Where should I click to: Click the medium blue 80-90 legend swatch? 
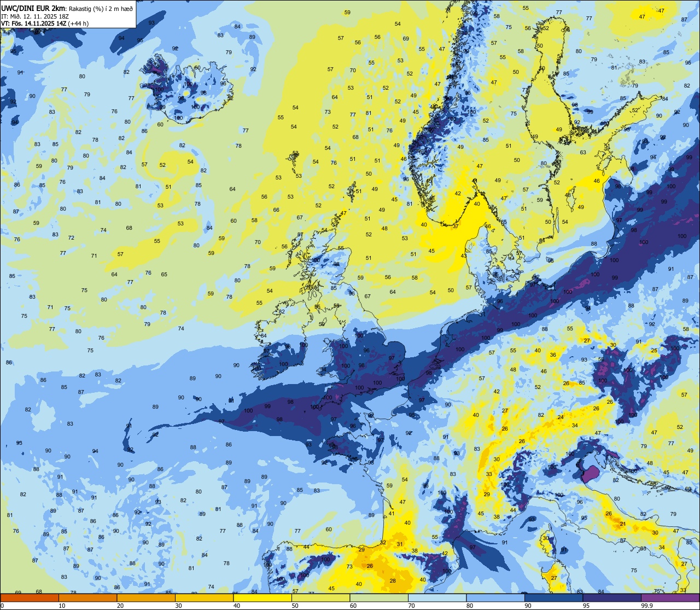(x=495, y=598)
